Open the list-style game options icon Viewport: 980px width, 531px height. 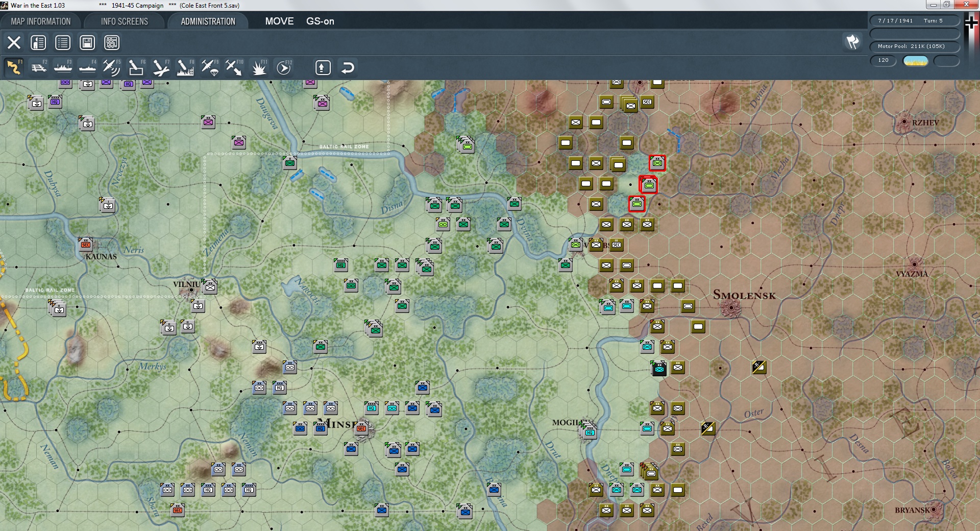[63, 42]
